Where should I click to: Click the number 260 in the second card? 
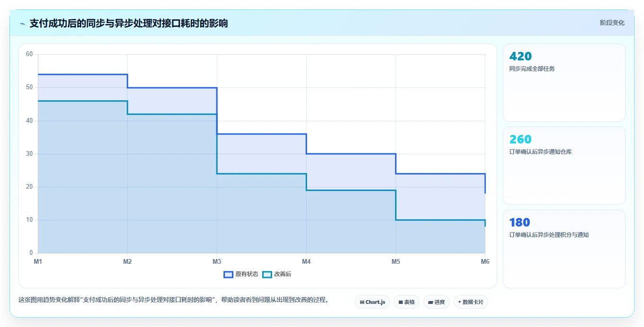(x=521, y=140)
